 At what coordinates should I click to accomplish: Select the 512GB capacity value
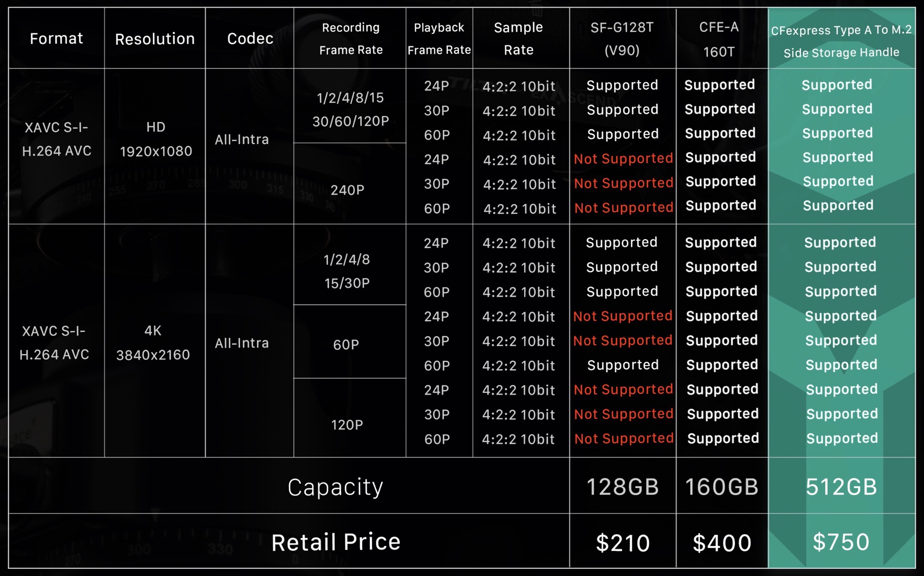point(841,487)
